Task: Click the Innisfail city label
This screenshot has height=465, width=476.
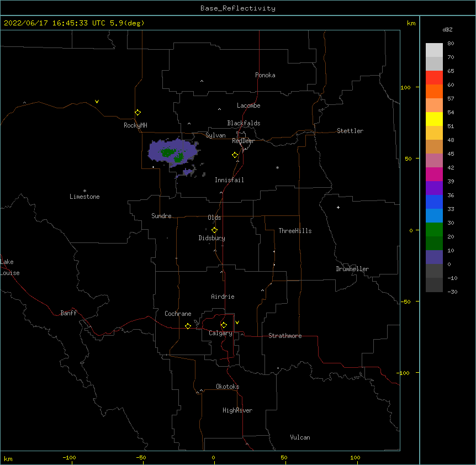Action: [229, 180]
